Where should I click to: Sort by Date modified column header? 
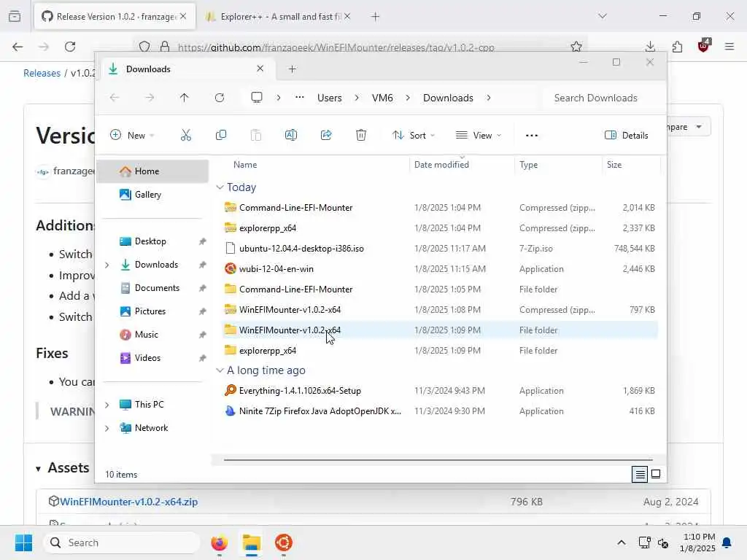tap(462, 165)
